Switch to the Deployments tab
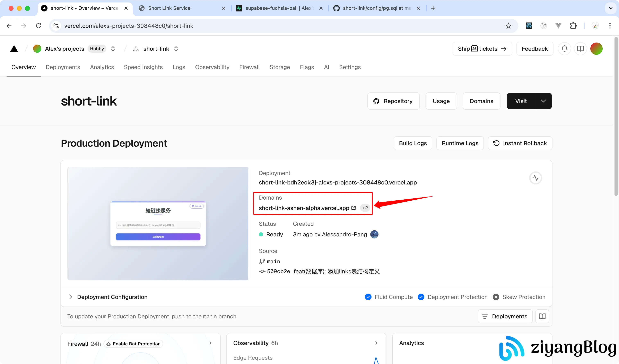Image resolution: width=619 pixels, height=364 pixels. (63, 67)
